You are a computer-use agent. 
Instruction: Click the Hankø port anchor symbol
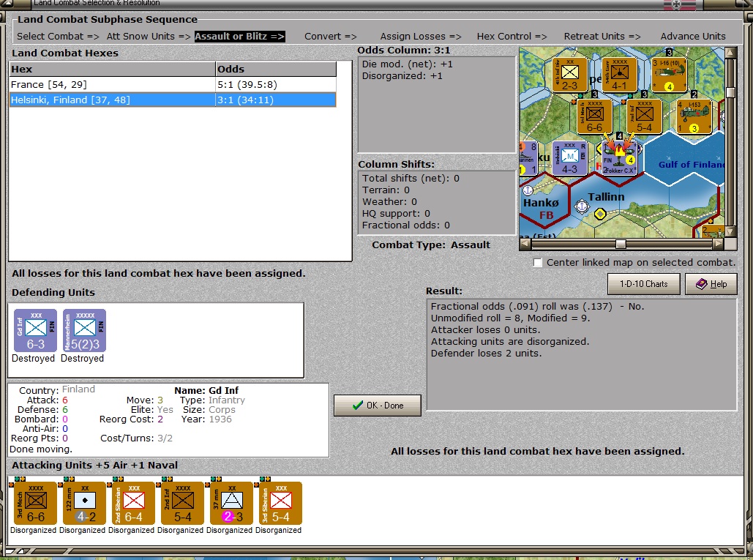(x=528, y=190)
